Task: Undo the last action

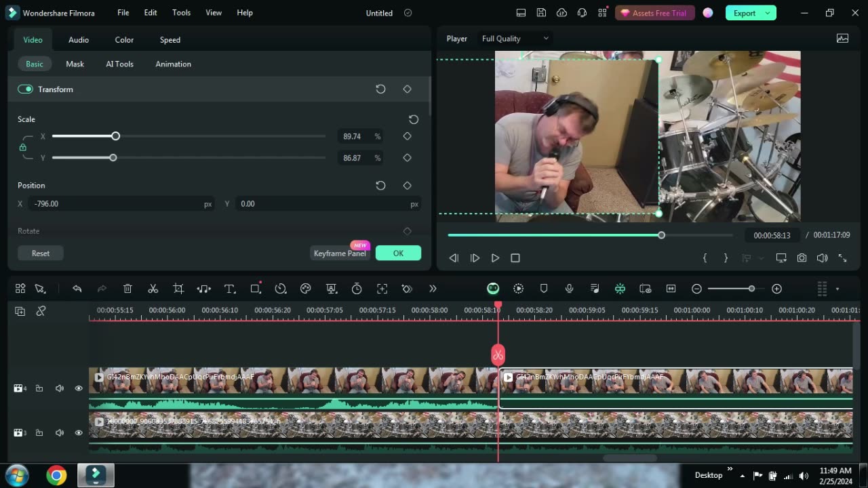Action: point(77,289)
